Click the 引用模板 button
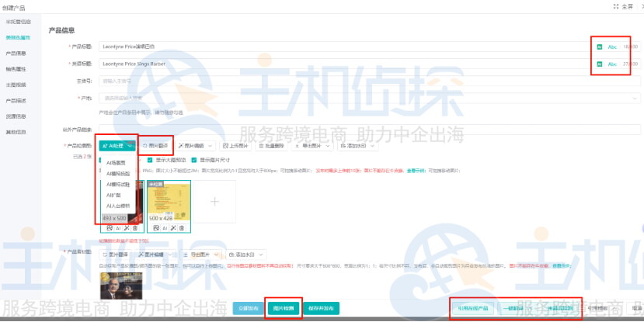Viewport: 644px width, 322px height. 597,308
